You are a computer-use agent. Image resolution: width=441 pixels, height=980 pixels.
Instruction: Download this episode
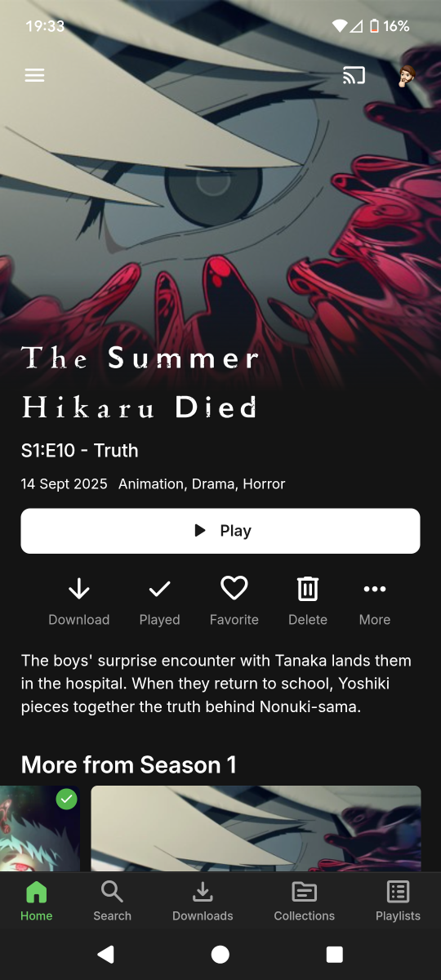coord(79,601)
